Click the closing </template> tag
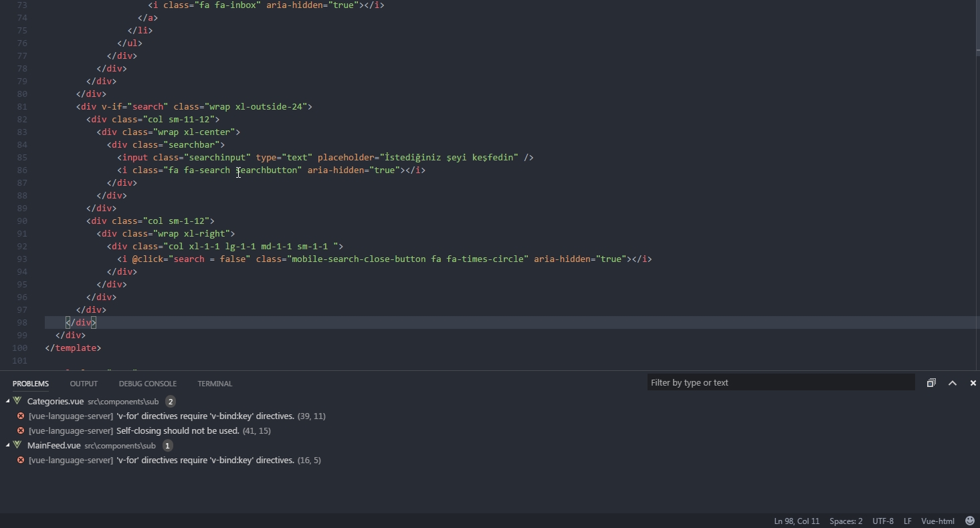980x528 pixels. (73, 348)
